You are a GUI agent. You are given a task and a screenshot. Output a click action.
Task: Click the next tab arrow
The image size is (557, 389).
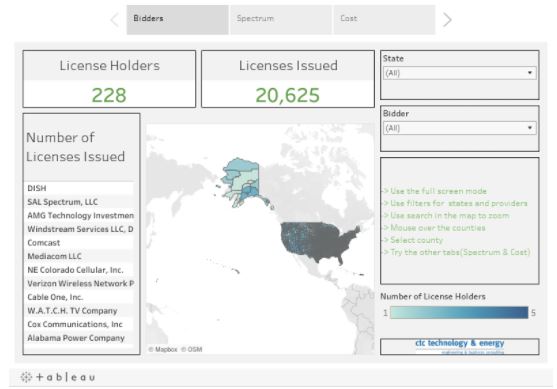pos(447,20)
